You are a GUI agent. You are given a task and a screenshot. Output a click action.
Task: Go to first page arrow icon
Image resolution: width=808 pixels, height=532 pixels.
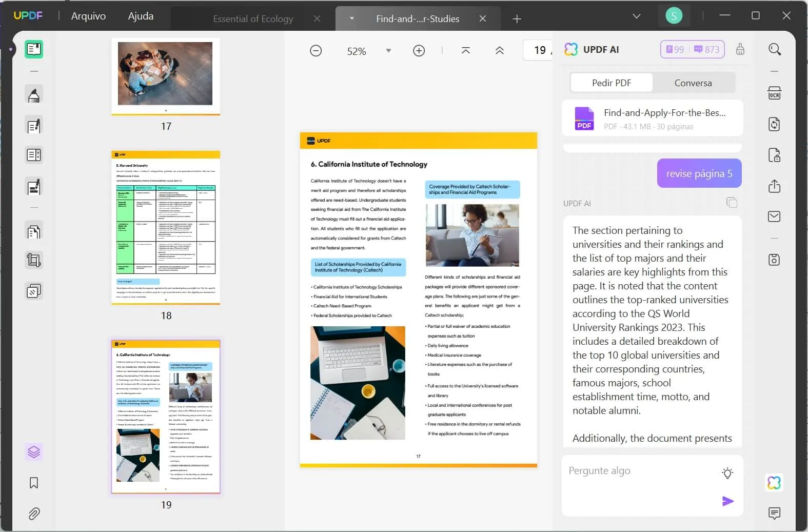[x=466, y=50]
